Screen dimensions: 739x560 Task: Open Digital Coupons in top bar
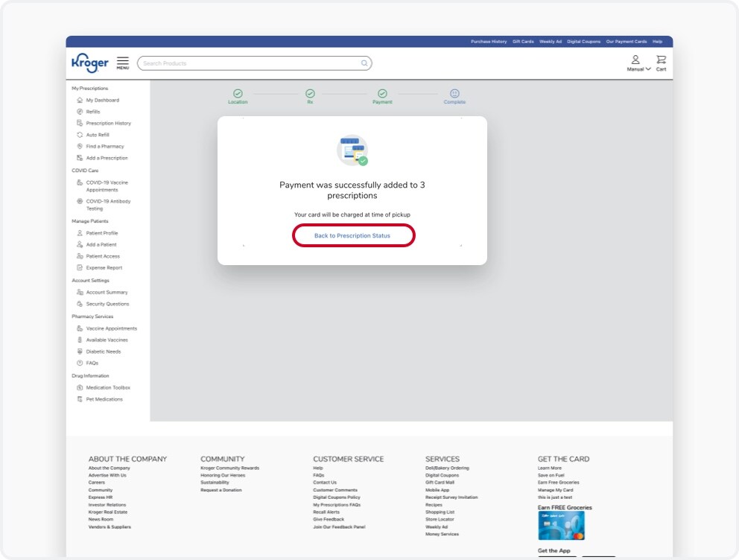pos(583,42)
